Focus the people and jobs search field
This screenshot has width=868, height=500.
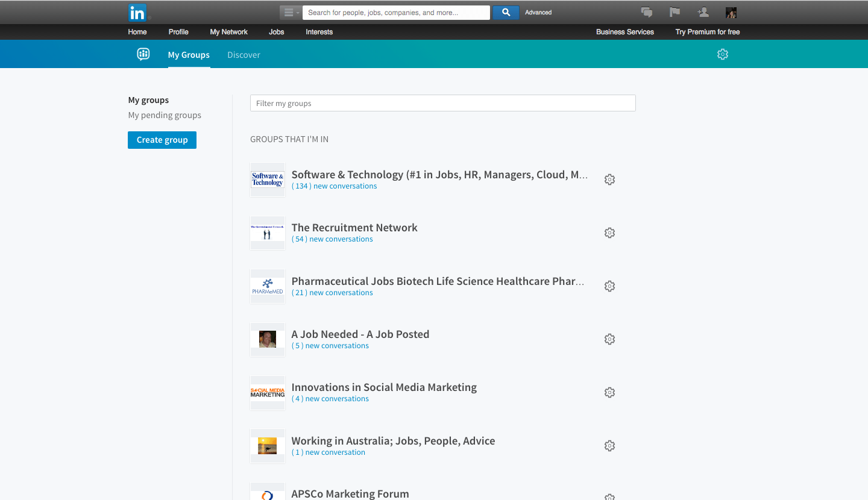396,13
